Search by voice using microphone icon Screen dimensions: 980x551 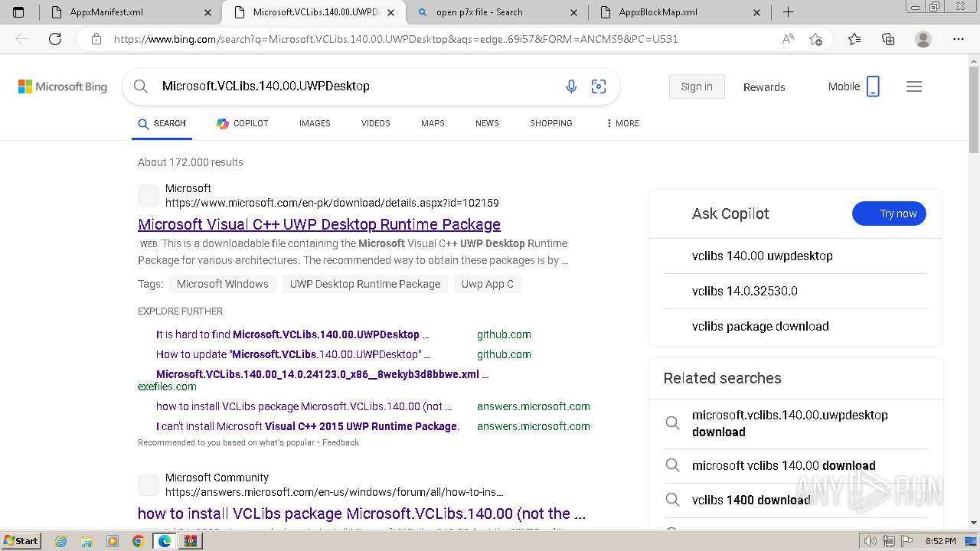click(x=571, y=86)
